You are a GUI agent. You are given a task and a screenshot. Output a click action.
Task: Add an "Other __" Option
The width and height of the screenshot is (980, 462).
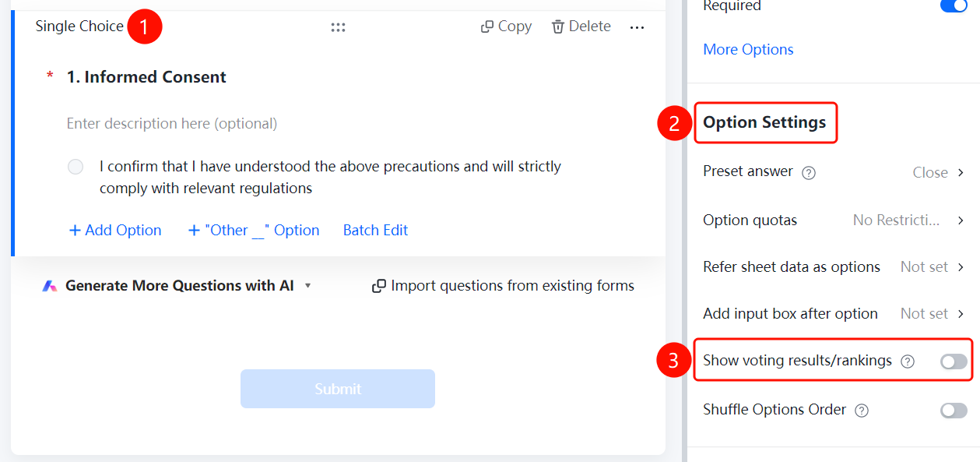(x=254, y=230)
